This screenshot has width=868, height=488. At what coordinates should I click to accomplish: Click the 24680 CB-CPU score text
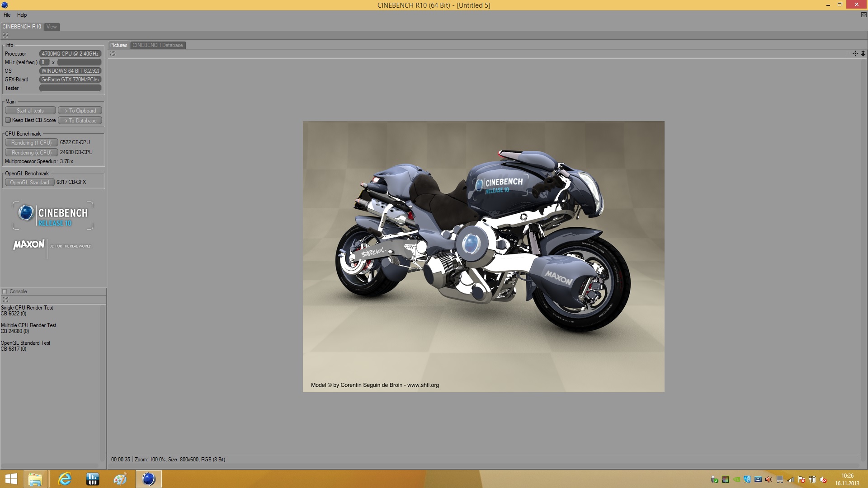(x=76, y=152)
